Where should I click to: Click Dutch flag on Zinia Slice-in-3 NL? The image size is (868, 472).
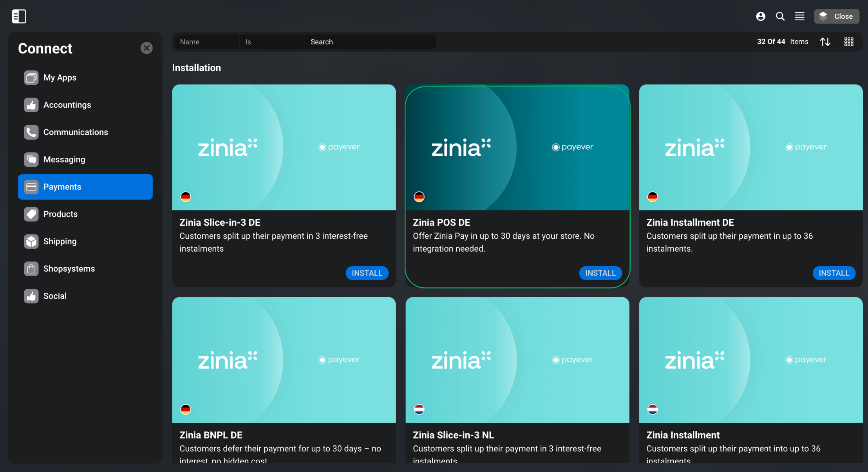coord(419,409)
